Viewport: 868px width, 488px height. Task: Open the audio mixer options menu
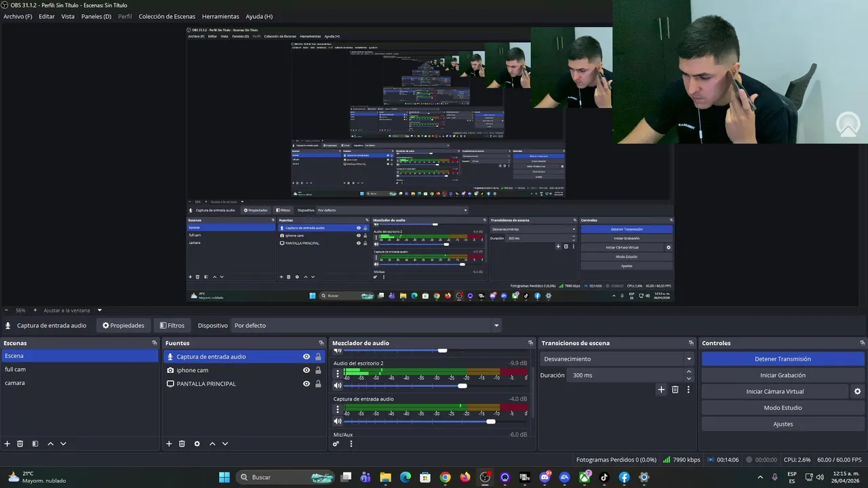tap(351, 444)
